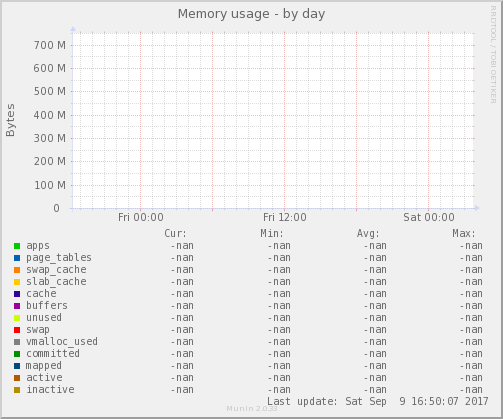Select the 'swap' legend label

(x=38, y=330)
